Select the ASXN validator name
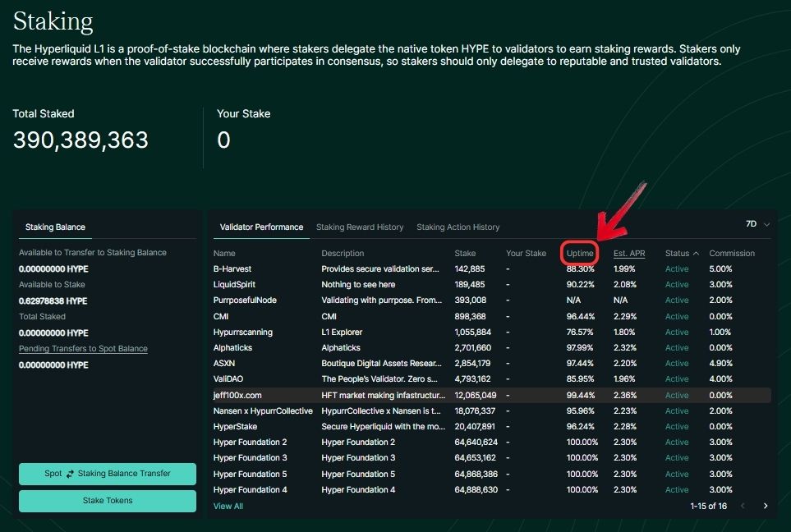This screenshot has height=532, width=791. coord(224,363)
